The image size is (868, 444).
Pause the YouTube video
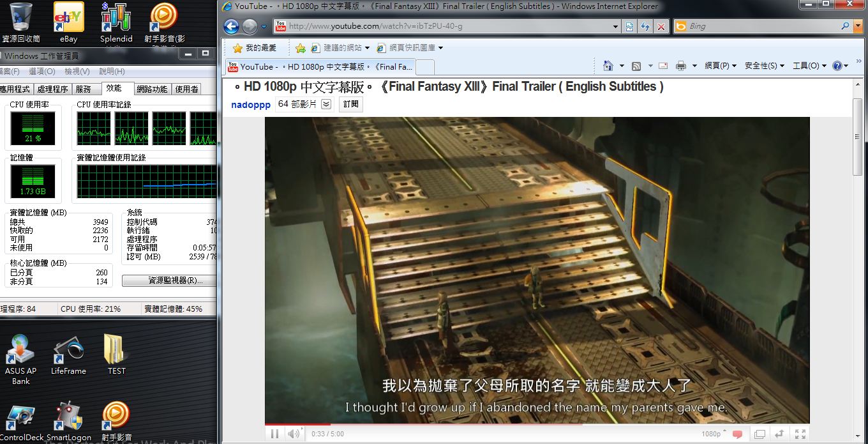(274, 434)
